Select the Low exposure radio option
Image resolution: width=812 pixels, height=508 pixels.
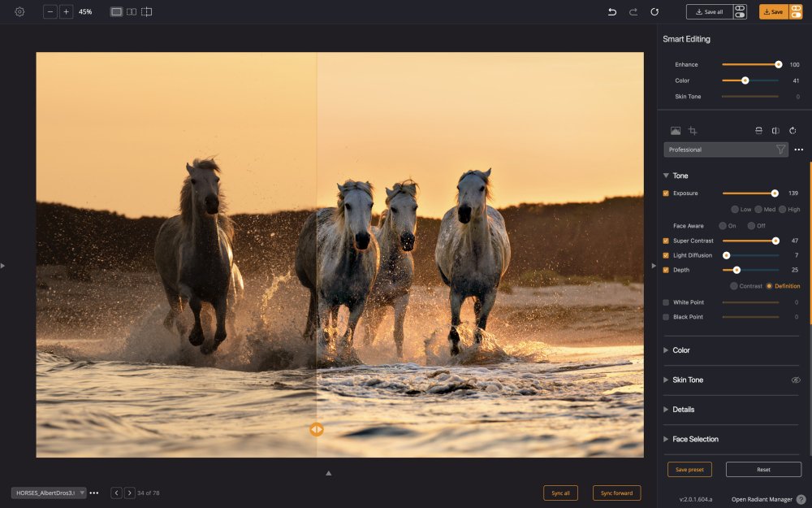coord(735,210)
